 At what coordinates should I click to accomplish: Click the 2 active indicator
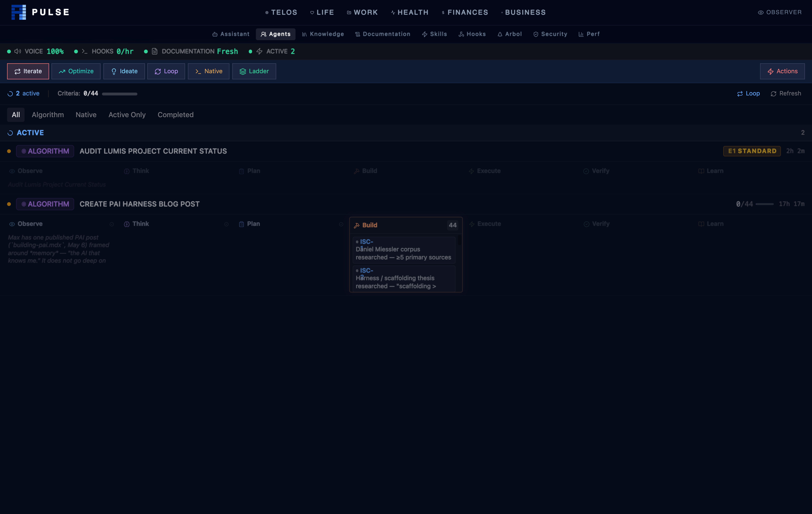pos(24,94)
